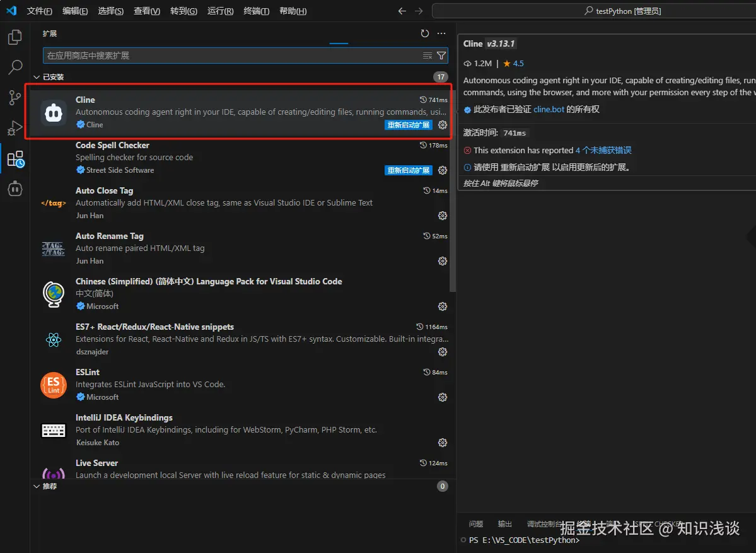Click the ES7+ React atom logo

(x=54, y=340)
